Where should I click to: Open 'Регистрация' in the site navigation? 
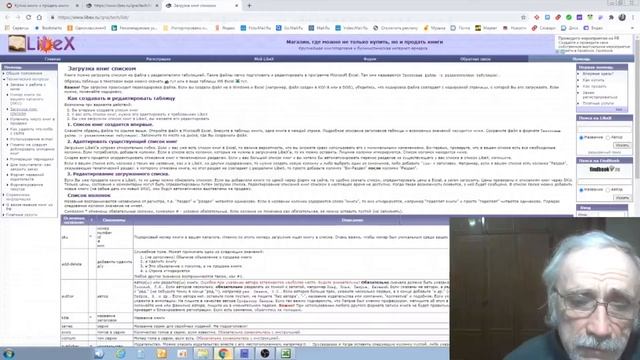point(158,59)
